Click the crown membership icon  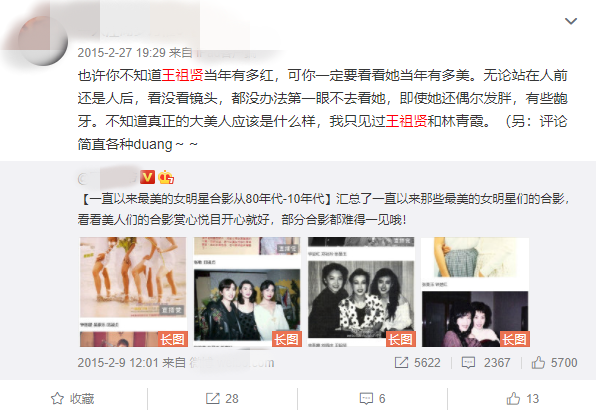(166, 177)
